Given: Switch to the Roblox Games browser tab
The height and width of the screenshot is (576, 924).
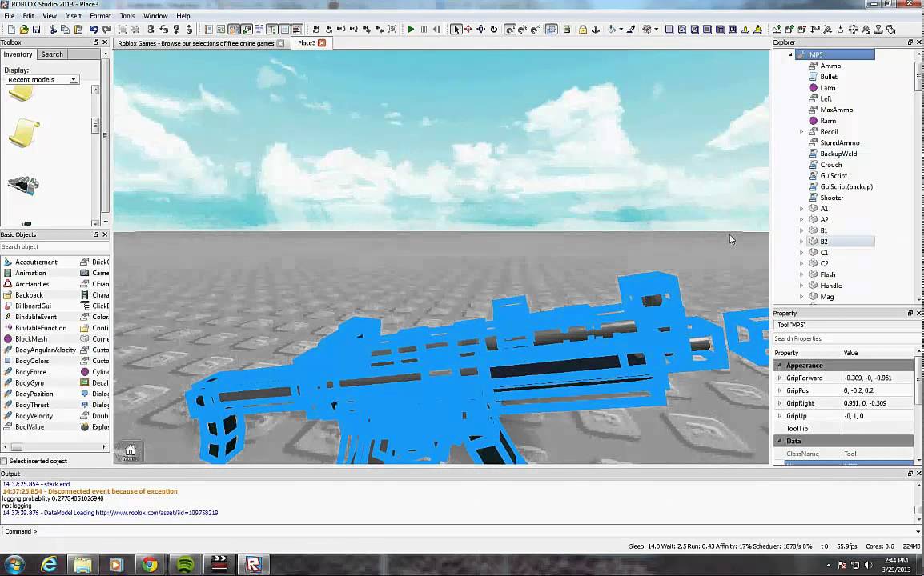Looking at the screenshot, I should [x=195, y=43].
